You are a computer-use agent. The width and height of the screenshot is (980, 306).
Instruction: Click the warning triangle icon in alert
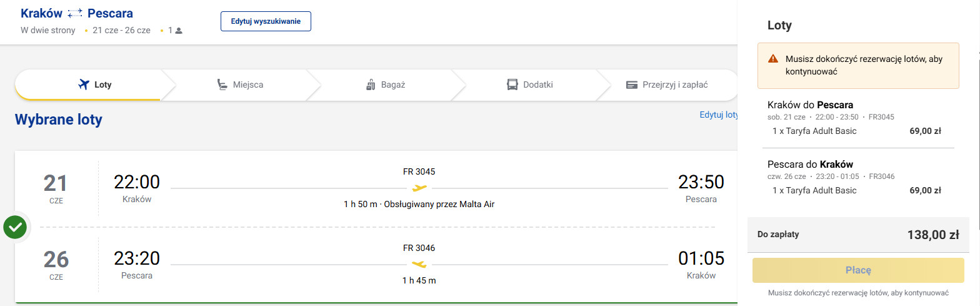click(773, 59)
